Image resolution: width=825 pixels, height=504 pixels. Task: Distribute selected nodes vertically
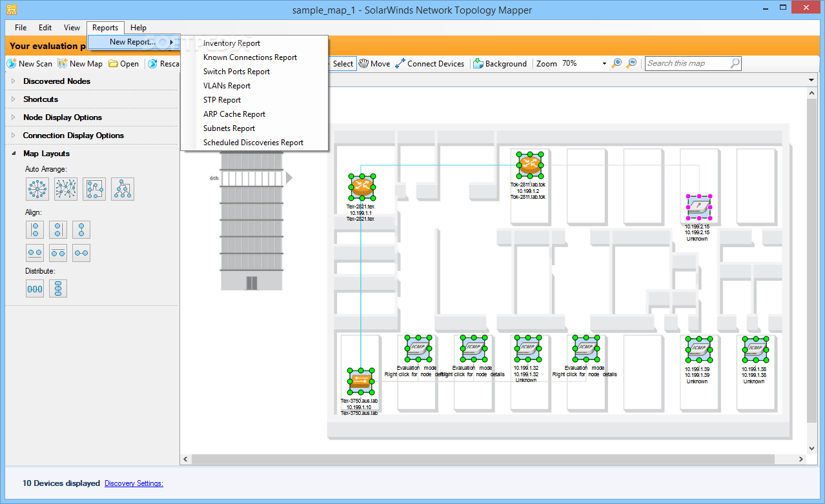58,288
